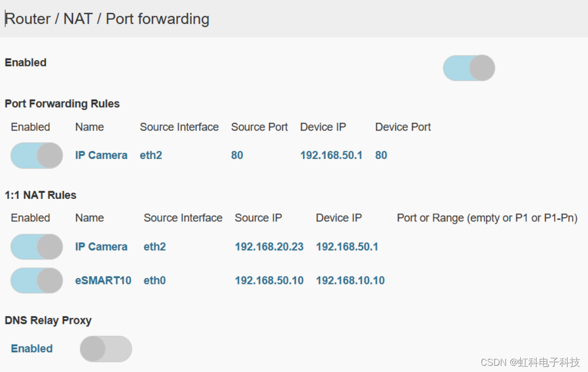Click Source Interface header in 1:1 NAT Rules
Screen dimensions: 588x372
click(x=183, y=218)
